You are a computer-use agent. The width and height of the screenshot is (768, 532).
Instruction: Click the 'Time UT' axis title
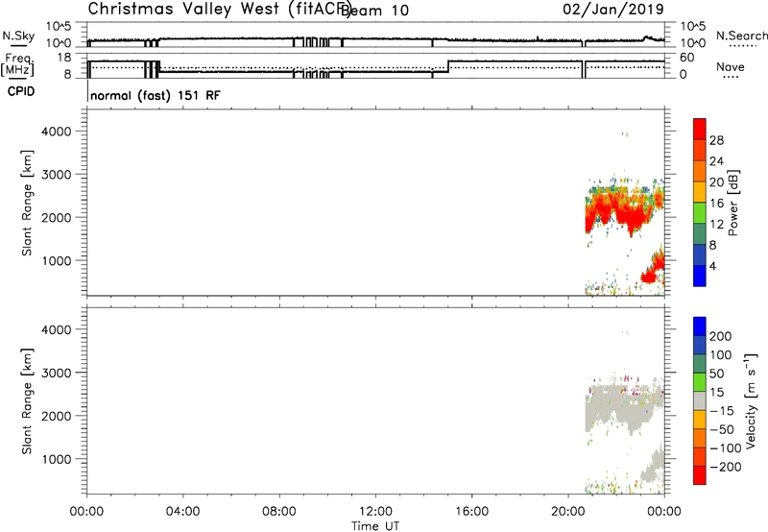375,526
